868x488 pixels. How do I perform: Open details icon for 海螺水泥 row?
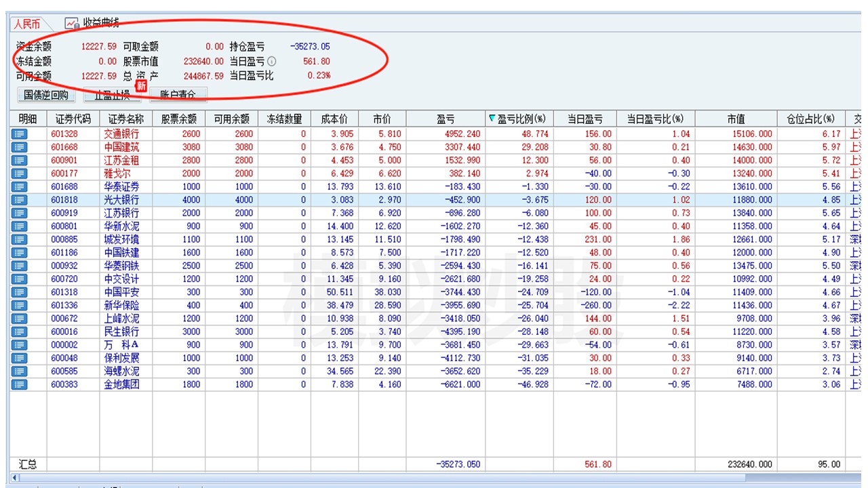(x=19, y=371)
